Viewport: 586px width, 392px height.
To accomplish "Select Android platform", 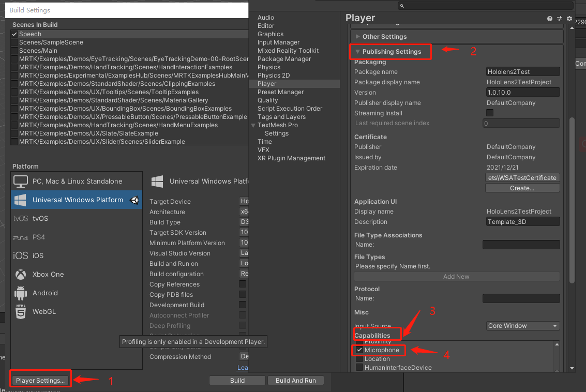I will tap(77, 293).
